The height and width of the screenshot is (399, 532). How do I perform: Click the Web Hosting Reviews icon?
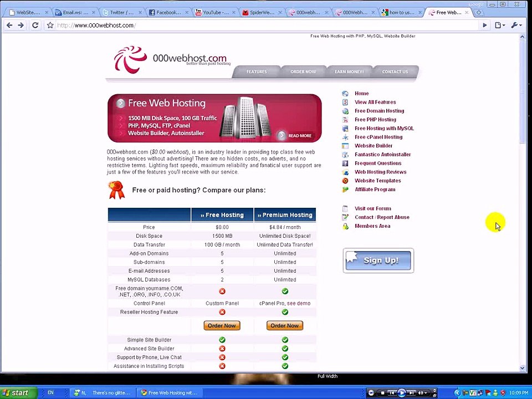click(345, 172)
